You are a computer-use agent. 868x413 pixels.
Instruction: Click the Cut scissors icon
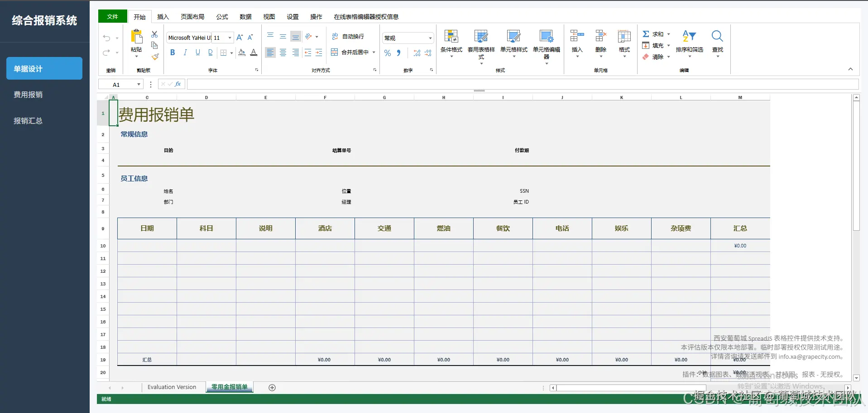tap(154, 34)
